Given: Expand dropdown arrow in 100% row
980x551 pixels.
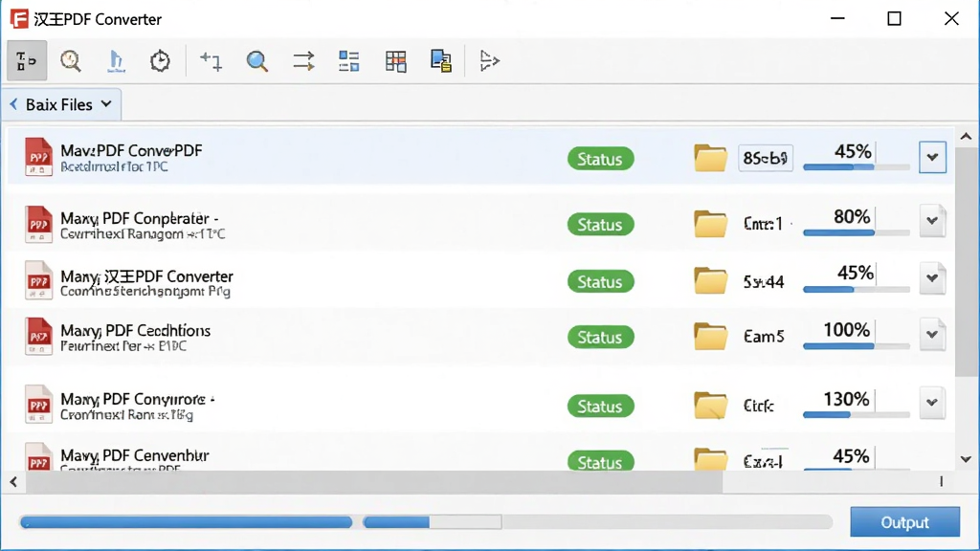Looking at the screenshot, I should pos(932,334).
